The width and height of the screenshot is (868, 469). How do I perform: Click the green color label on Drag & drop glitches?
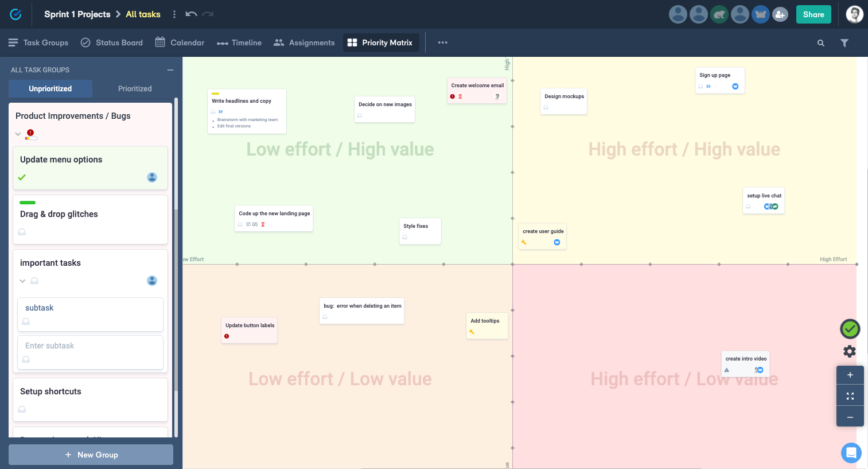(28, 203)
